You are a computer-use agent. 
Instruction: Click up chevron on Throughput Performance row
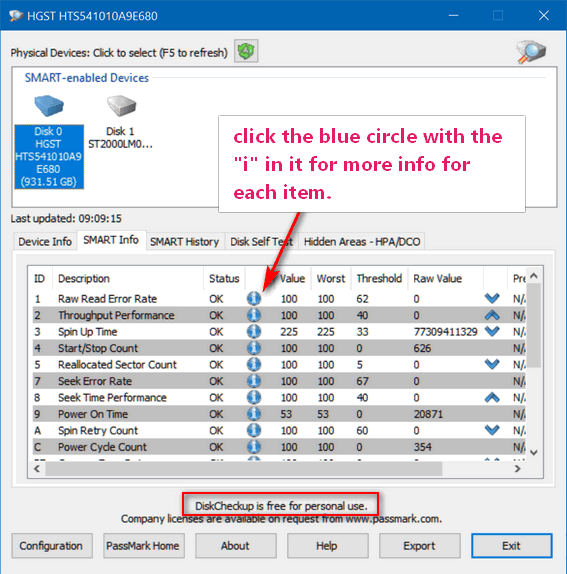(x=492, y=315)
